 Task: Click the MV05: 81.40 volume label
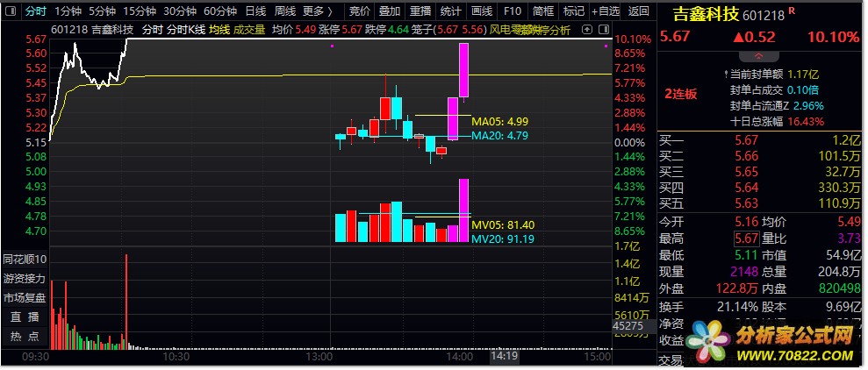click(503, 225)
